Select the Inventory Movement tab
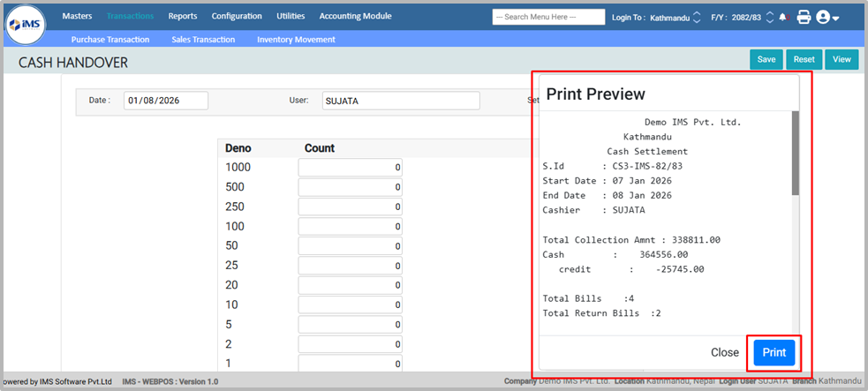This screenshot has width=868, height=391. point(296,40)
